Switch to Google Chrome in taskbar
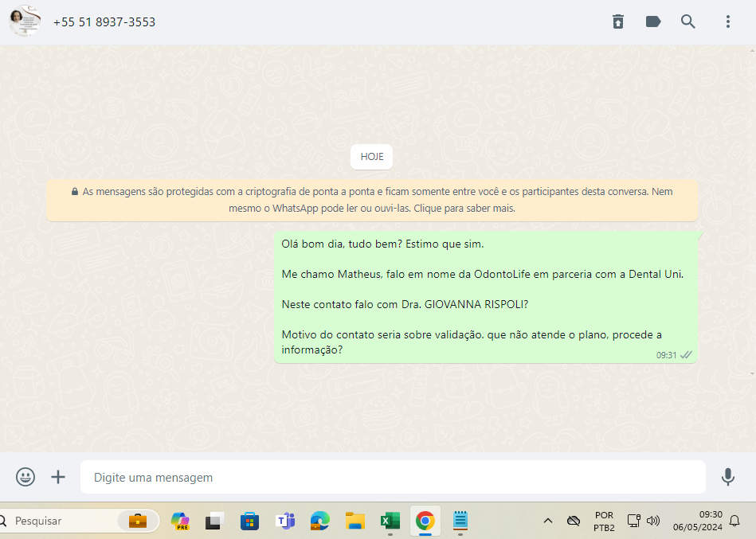The image size is (756, 539). pos(425,521)
